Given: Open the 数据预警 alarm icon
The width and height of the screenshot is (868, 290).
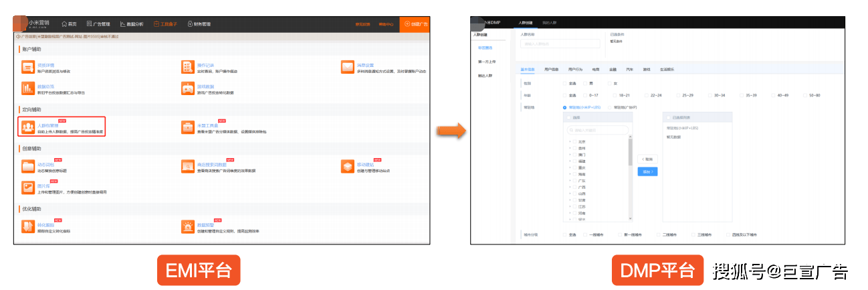Looking at the screenshot, I should pyautogui.click(x=187, y=227).
